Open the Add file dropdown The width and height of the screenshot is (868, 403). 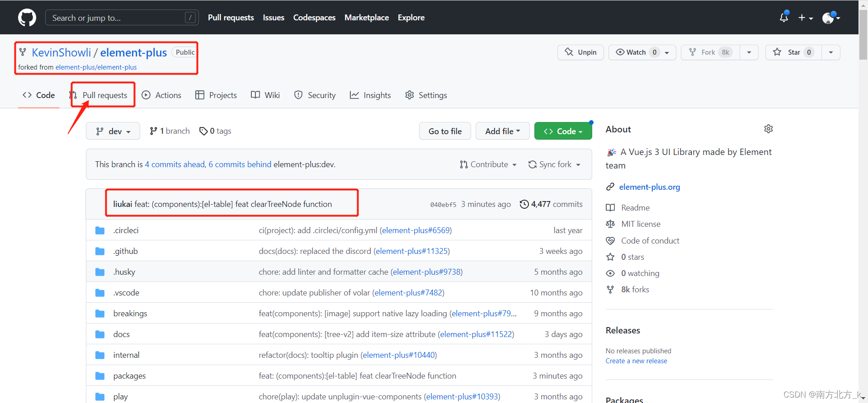coord(503,131)
